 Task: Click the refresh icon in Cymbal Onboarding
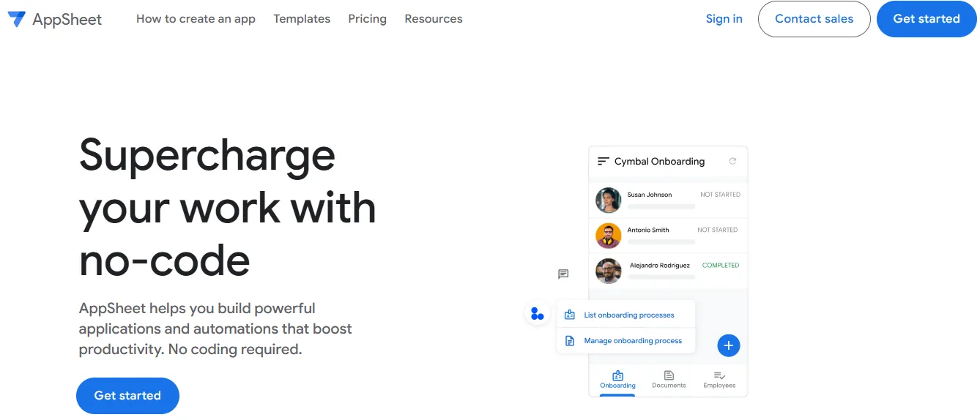pyautogui.click(x=732, y=161)
